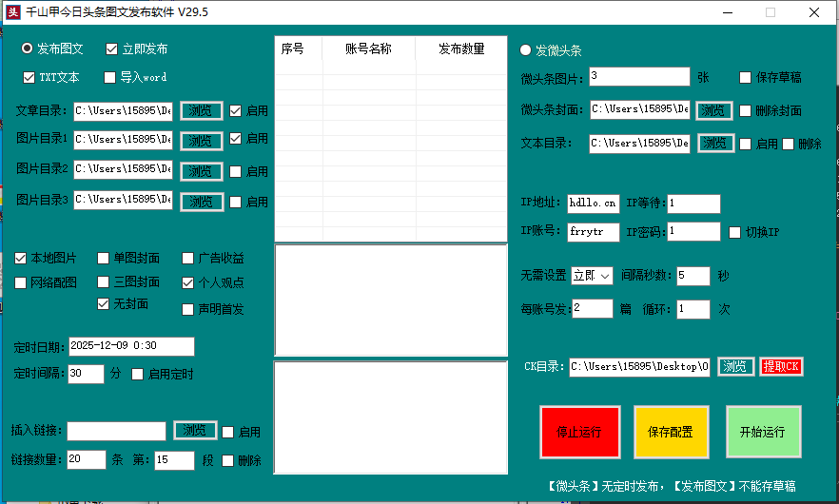Click the IP等待 input field
The height and width of the screenshot is (504, 839).
coord(693,204)
